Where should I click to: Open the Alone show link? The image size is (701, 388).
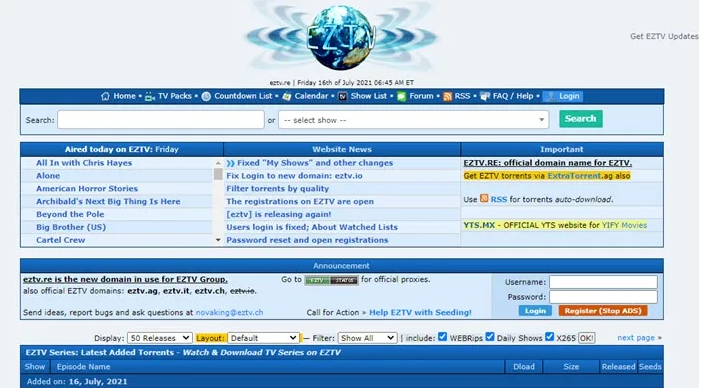(48, 176)
